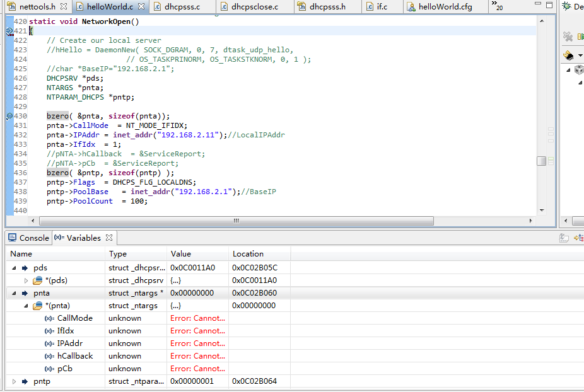This screenshot has height=392, width=584.
Task: Click editor horizontal scrollbar right arrow
Action: click(531, 221)
